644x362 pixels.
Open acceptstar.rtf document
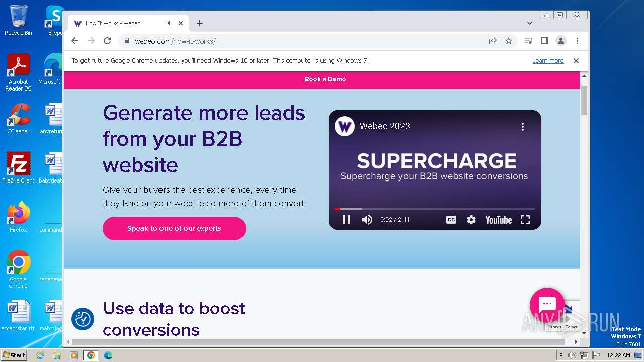click(x=18, y=316)
